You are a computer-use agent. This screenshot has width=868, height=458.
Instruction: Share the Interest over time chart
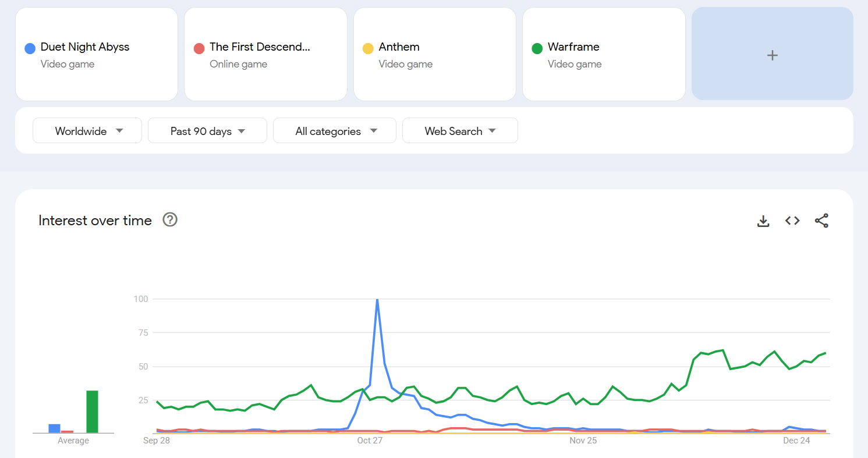coord(821,221)
